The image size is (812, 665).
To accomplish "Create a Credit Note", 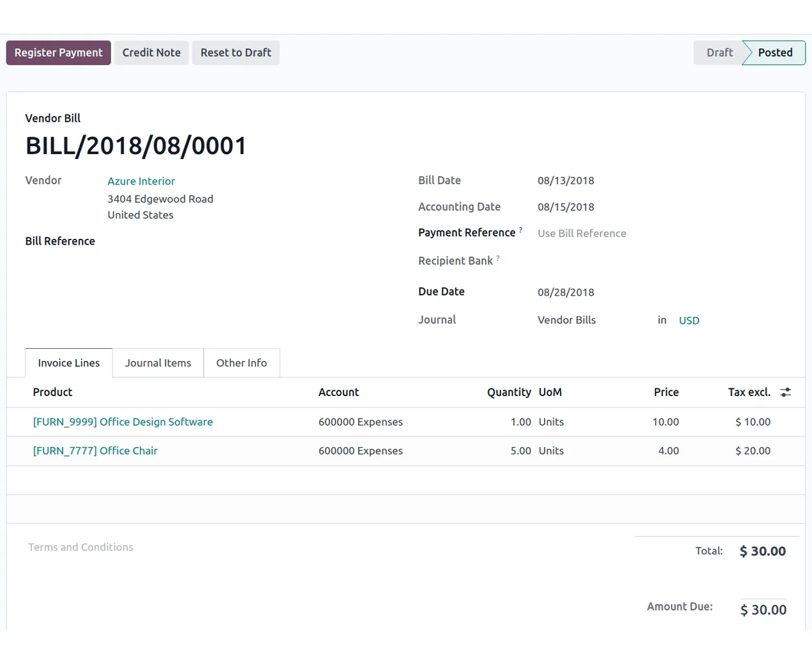I will 151,52.
